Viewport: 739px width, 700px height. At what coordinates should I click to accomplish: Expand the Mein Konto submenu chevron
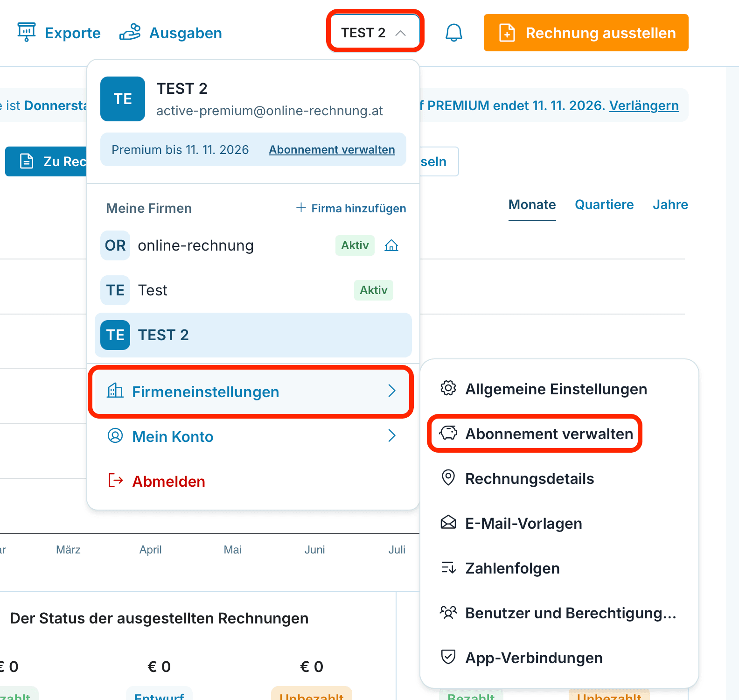[392, 436]
